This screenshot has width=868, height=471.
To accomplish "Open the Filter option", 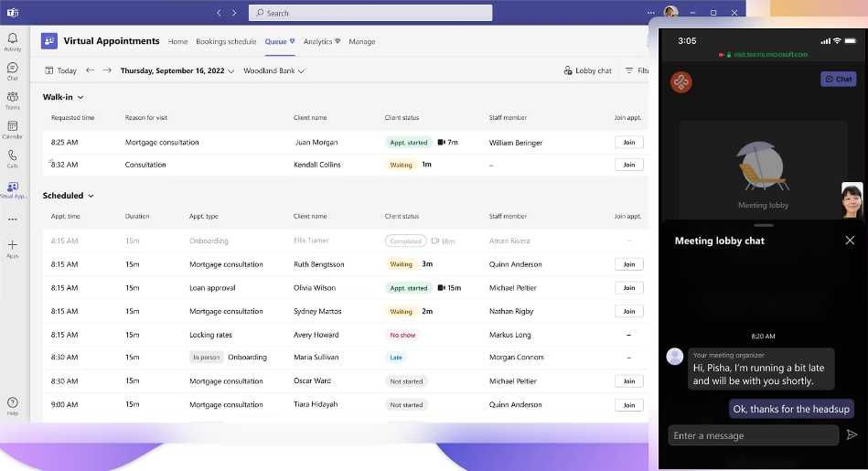I will point(637,70).
